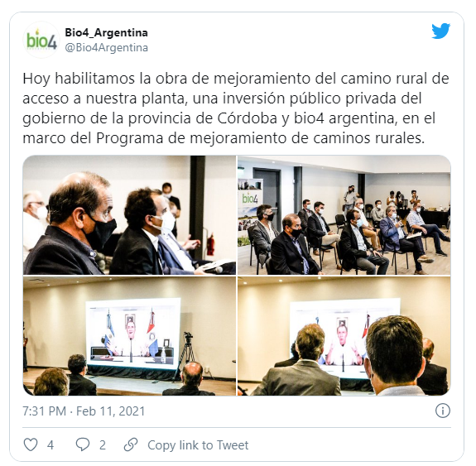476x466 pixels.
Task: Open bottom-right photo of heads facing the screen
Action: (344, 336)
